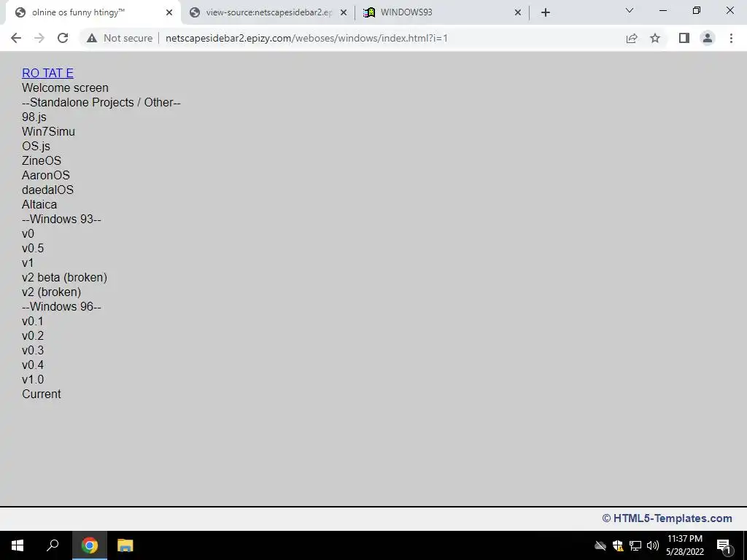The width and height of the screenshot is (747, 560).
Task: Select Windows 96 v0.2
Action: pyautogui.click(x=33, y=335)
